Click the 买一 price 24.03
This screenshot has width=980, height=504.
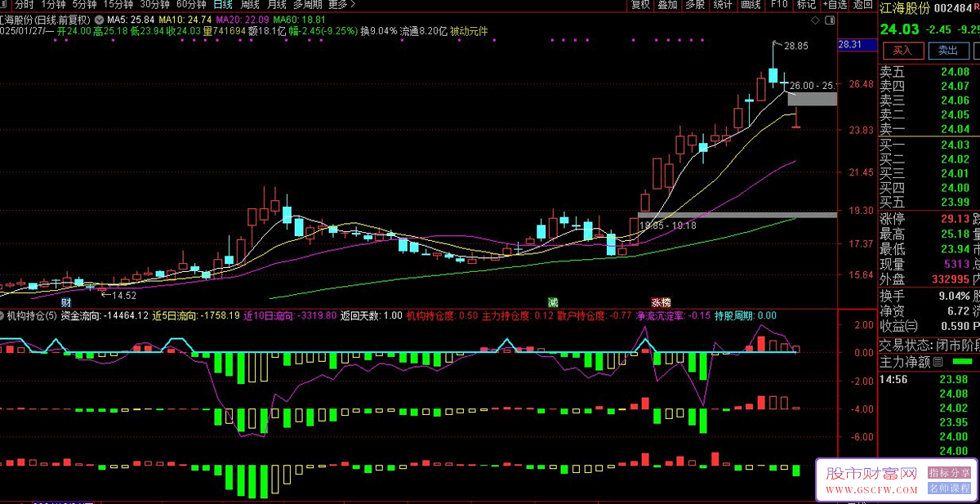click(x=955, y=145)
